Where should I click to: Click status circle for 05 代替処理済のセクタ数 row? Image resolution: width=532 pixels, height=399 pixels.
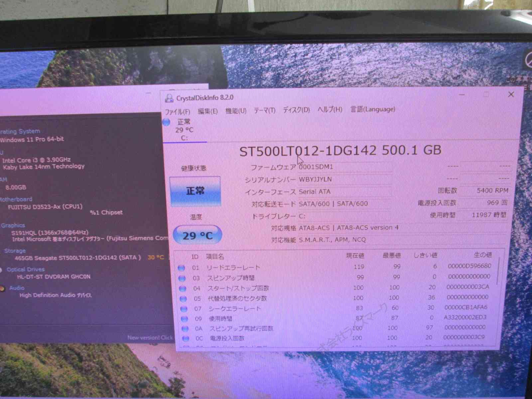point(183,299)
